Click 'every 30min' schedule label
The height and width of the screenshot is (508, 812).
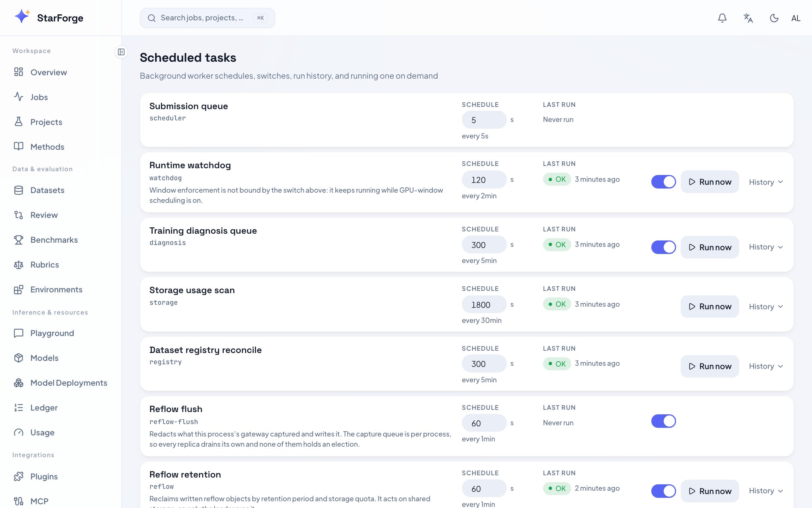click(x=482, y=320)
